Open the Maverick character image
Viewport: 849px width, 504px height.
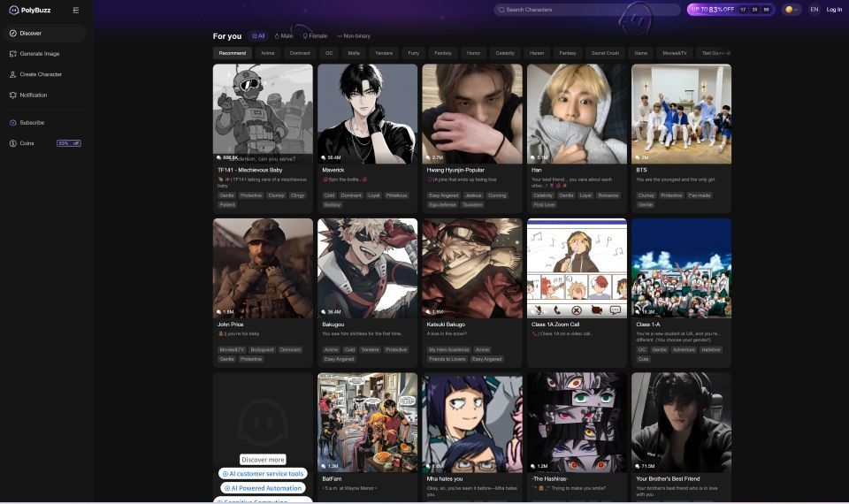[368, 114]
